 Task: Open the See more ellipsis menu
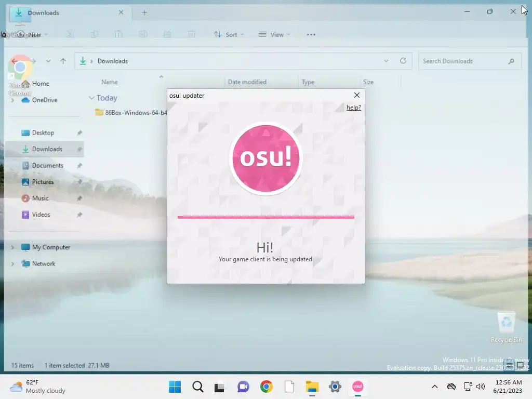click(x=311, y=35)
